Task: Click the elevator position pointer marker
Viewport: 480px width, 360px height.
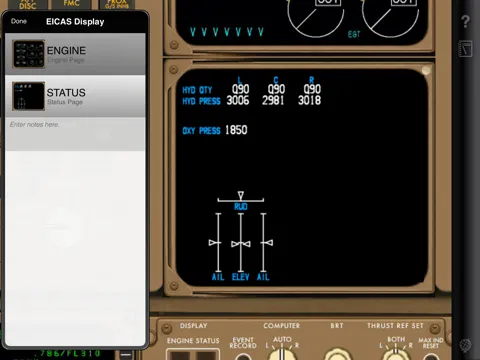Action: point(241,244)
